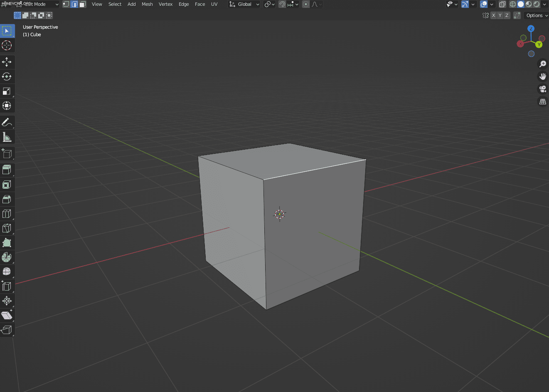
Task: Open the pivot point dropdown
Action: 270,4
